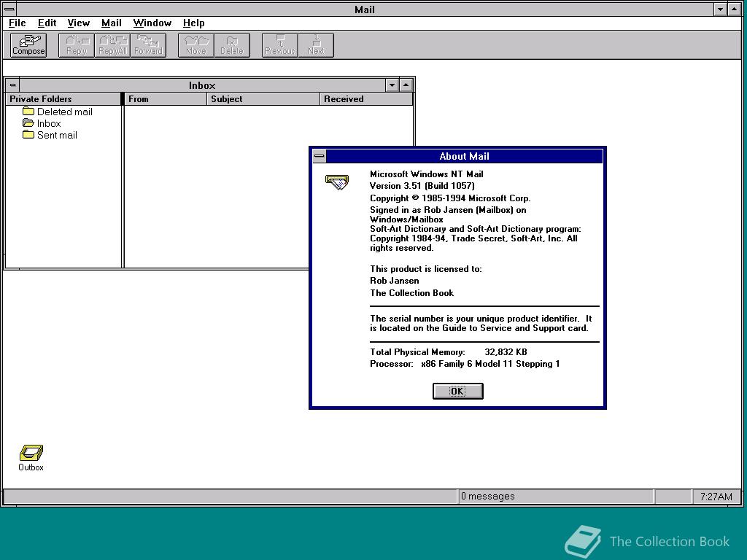Click the Next message toolbar button
This screenshot has width=747, height=560.
pyautogui.click(x=316, y=45)
